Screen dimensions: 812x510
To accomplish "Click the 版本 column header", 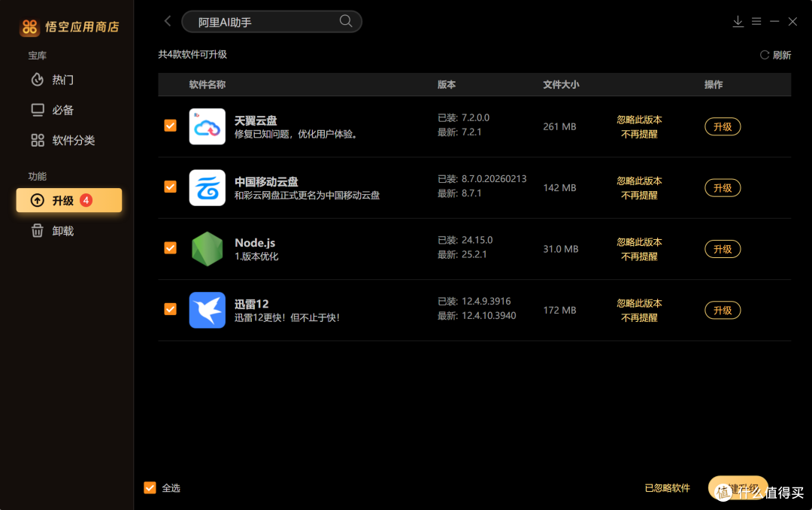I will pyautogui.click(x=447, y=84).
